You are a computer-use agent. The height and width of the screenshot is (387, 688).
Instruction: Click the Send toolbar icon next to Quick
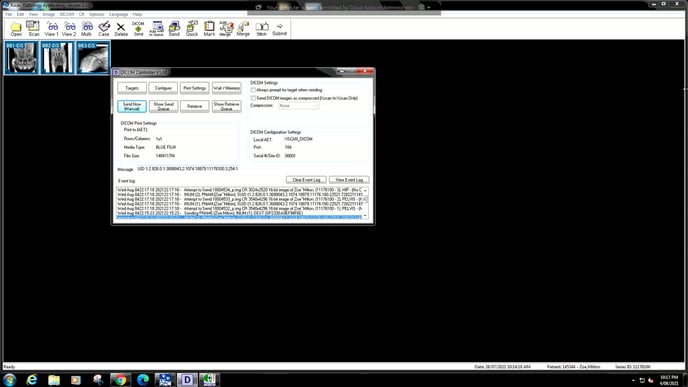(x=174, y=29)
